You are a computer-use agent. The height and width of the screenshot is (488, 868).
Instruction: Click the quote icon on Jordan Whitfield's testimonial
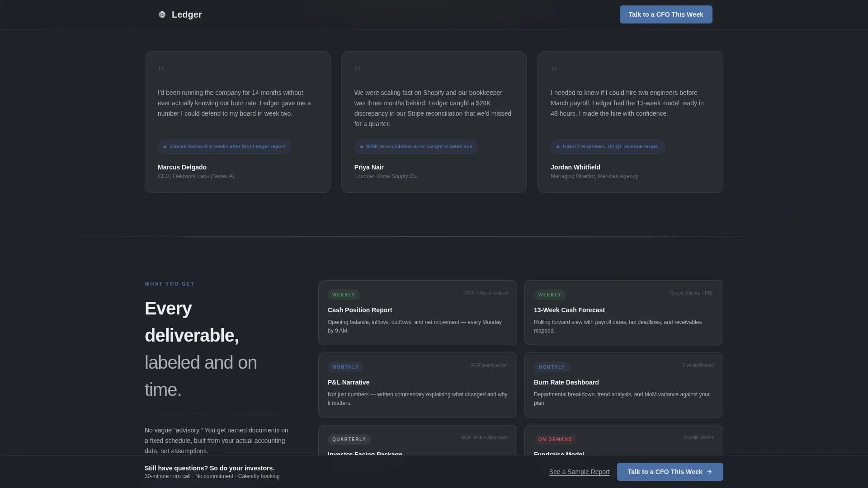(x=554, y=69)
